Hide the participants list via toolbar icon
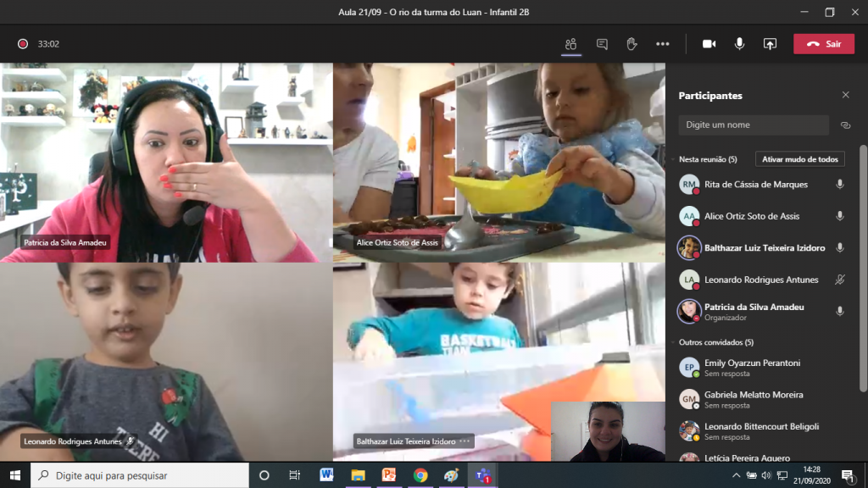This screenshot has height=488, width=868. (571, 44)
